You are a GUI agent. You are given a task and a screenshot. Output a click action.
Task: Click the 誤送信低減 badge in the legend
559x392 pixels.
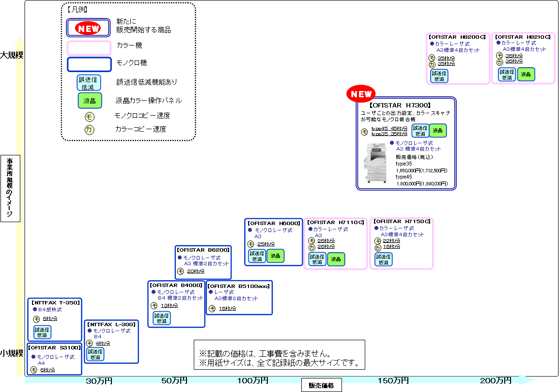(x=89, y=83)
